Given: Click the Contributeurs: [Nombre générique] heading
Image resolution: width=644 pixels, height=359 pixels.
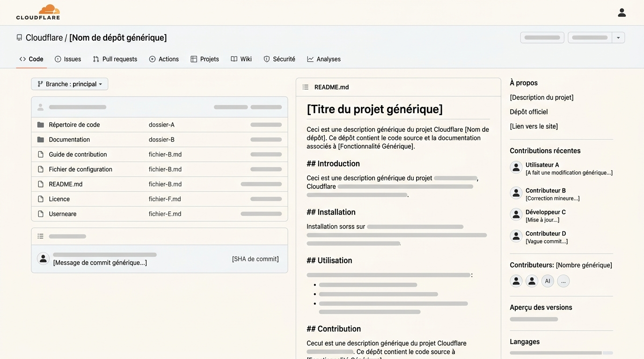Looking at the screenshot, I should coord(561,266).
